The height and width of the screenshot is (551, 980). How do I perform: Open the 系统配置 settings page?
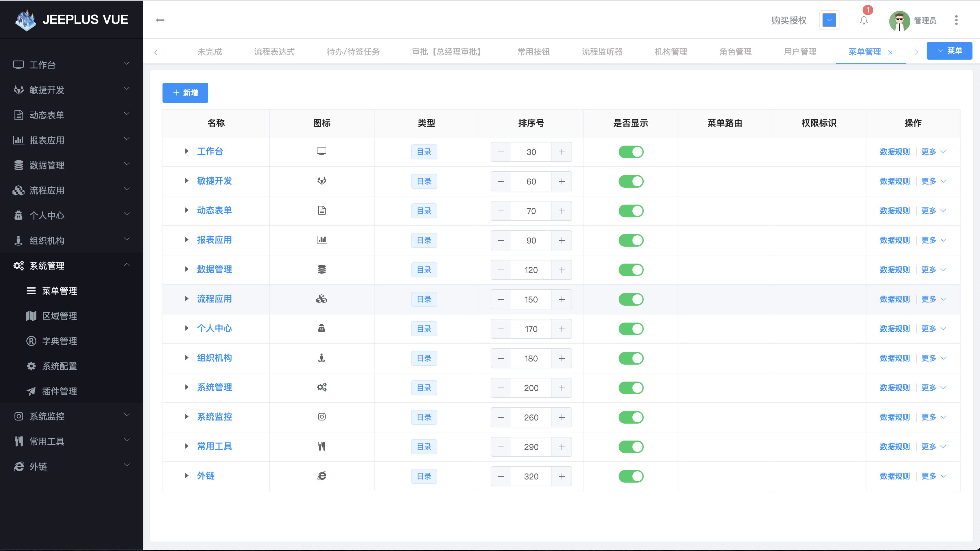click(x=59, y=366)
